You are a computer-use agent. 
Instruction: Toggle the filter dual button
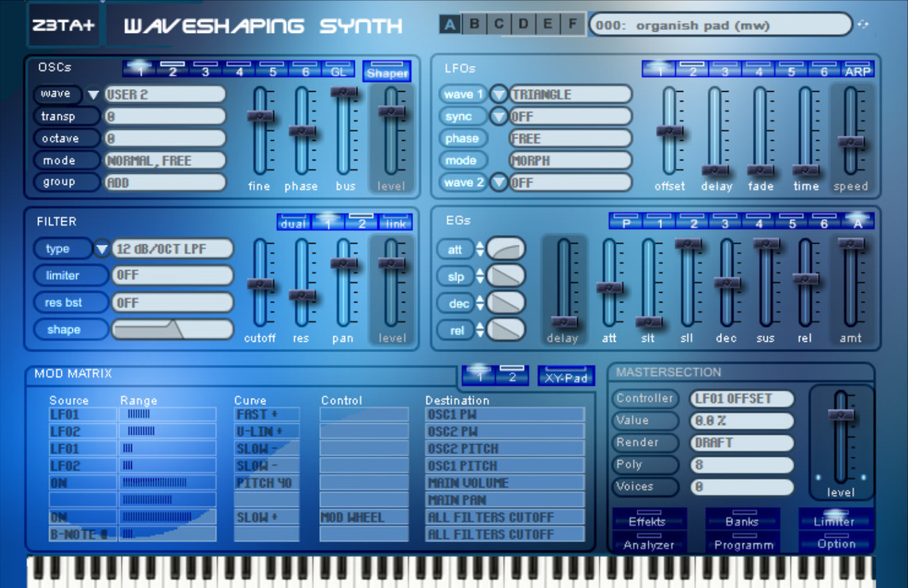tap(293, 221)
